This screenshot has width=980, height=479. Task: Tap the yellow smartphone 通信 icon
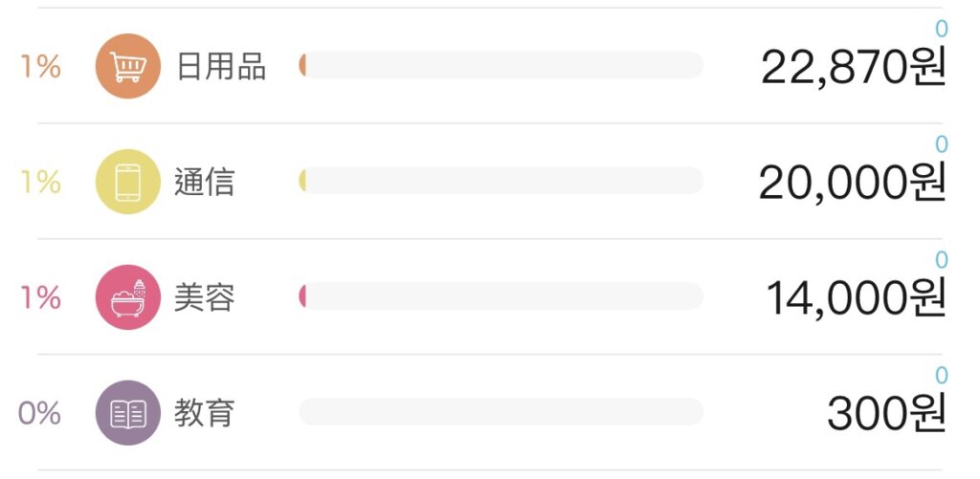(x=128, y=182)
